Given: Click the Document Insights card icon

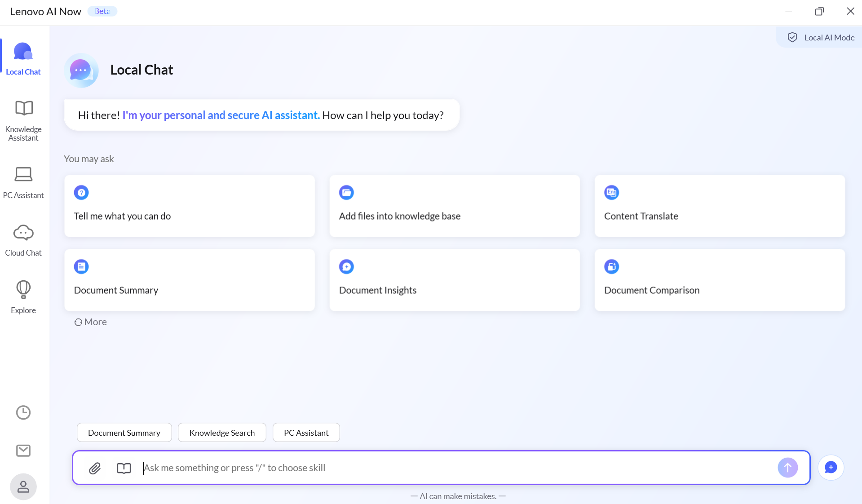Looking at the screenshot, I should pos(346,267).
